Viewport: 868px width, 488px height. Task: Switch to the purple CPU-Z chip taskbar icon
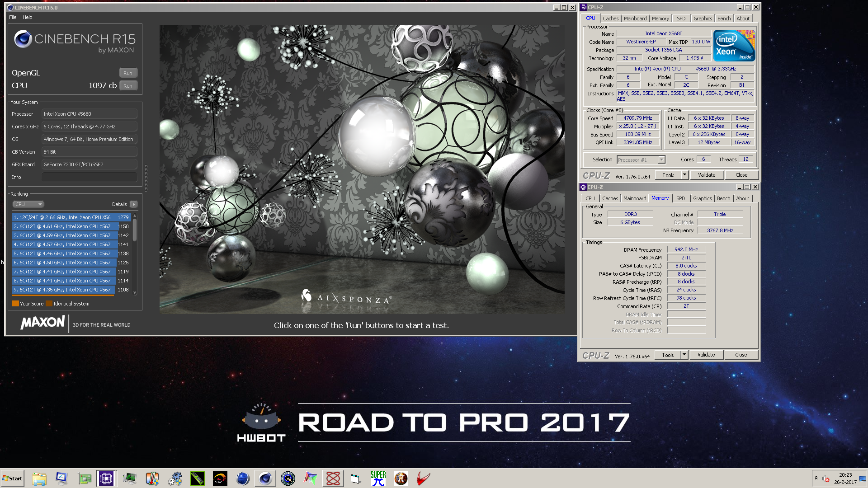(107, 479)
